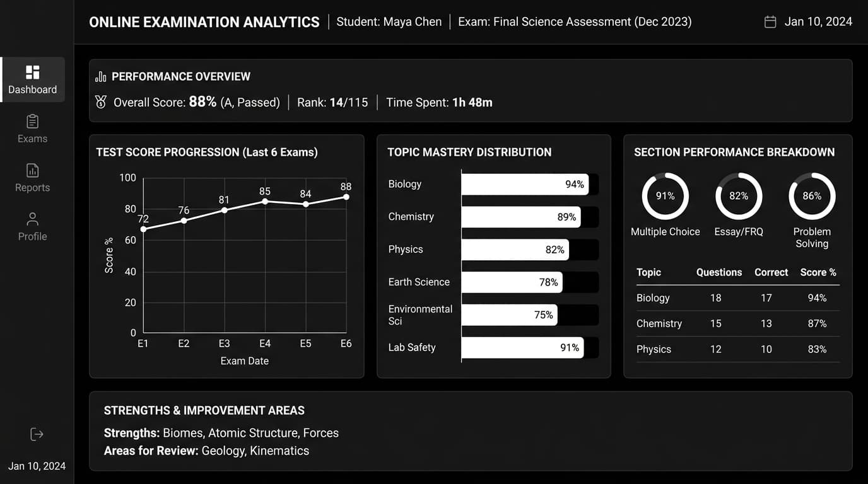The height and width of the screenshot is (484, 868).
Task: Click the "Student: Maya Chen" header text
Action: [389, 22]
